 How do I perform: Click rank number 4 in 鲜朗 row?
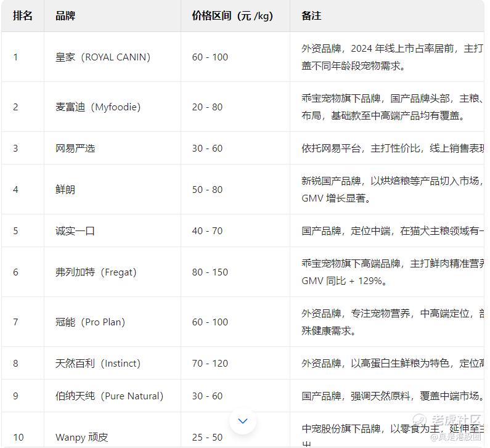tap(15, 189)
